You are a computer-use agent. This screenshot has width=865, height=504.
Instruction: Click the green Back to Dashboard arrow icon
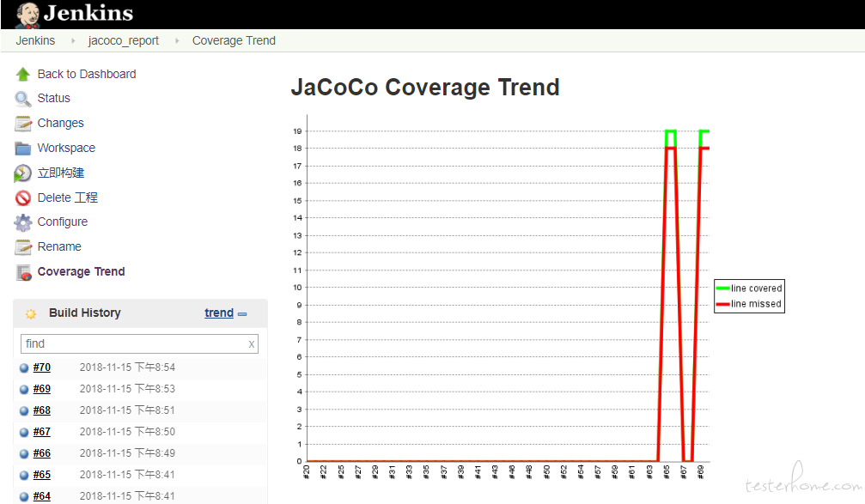pyautogui.click(x=22, y=74)
